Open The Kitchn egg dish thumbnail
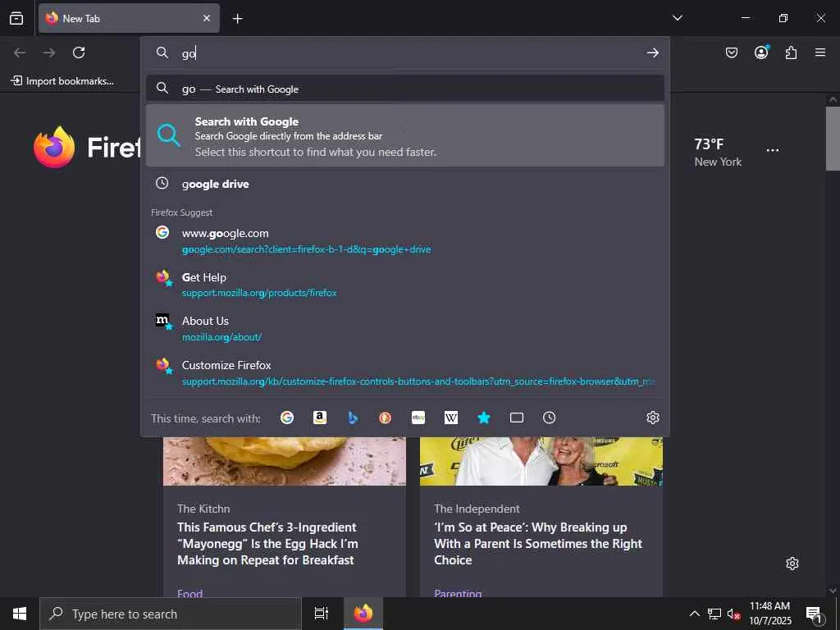Screen dimensions: 840x630 point(285,461)
